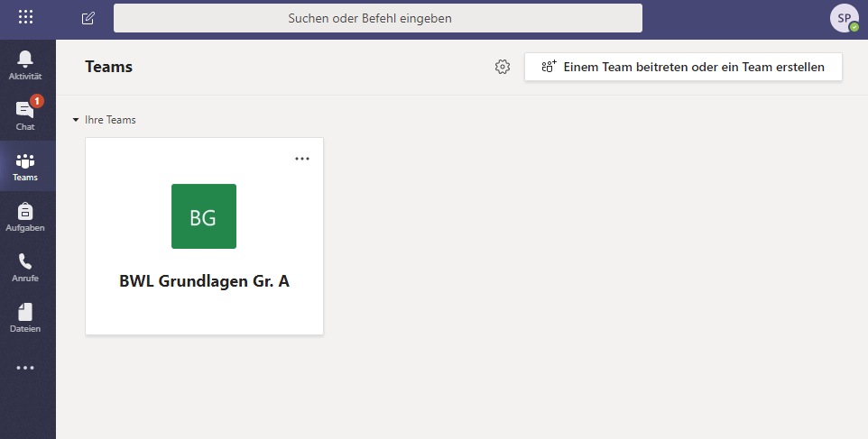This screenshot has width=868, height=439.
Task: Open the app launcher waffle icon
Action: (25, 17)
